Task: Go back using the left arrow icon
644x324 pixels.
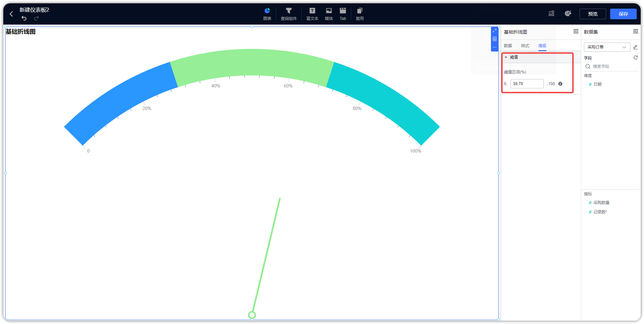Action: pos(11,14)
